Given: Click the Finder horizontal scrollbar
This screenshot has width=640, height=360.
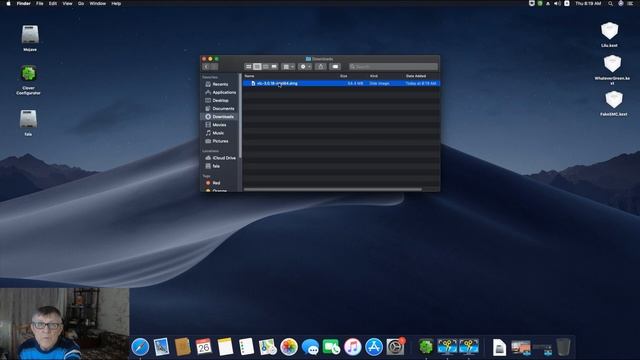Looking at the screenshot, I should pos(333,189).
